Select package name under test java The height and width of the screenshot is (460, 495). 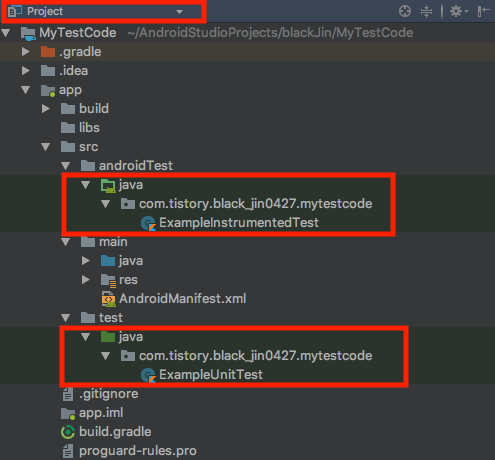tap(255, 356)
